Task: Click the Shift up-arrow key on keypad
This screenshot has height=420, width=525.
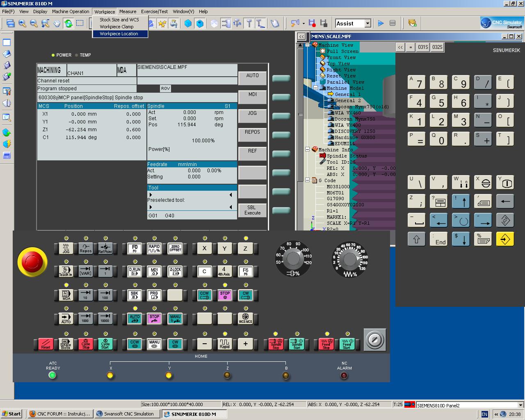Action: 416,239
